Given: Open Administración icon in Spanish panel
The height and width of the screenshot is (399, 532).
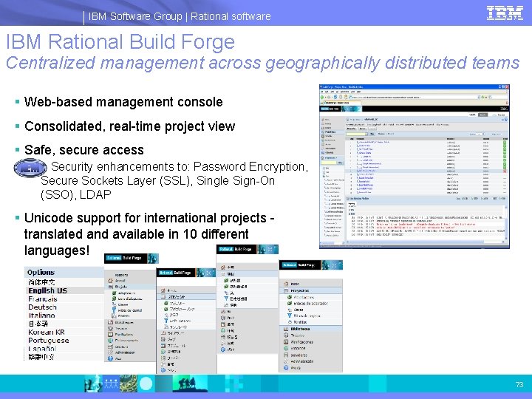Looking at the screenshot, I should (286, 361).
